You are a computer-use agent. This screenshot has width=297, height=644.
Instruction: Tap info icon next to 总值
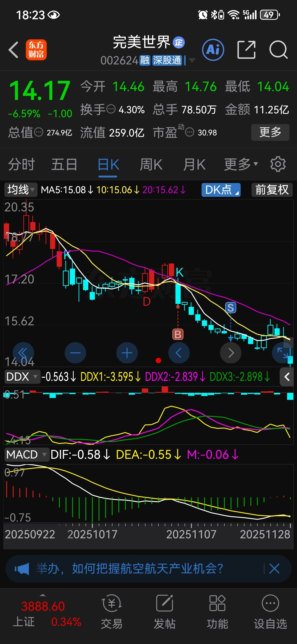tap(38, 132)
